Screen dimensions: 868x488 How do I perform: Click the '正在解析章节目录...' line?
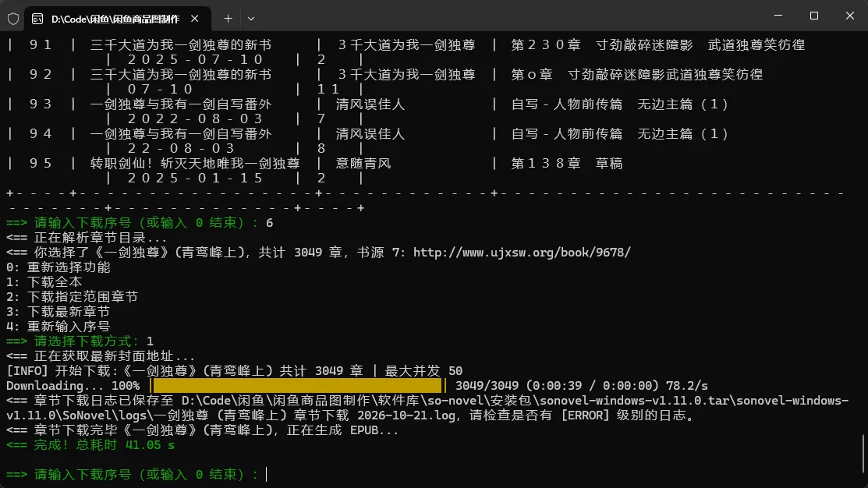pyautogui.click(x=87, y=237)
